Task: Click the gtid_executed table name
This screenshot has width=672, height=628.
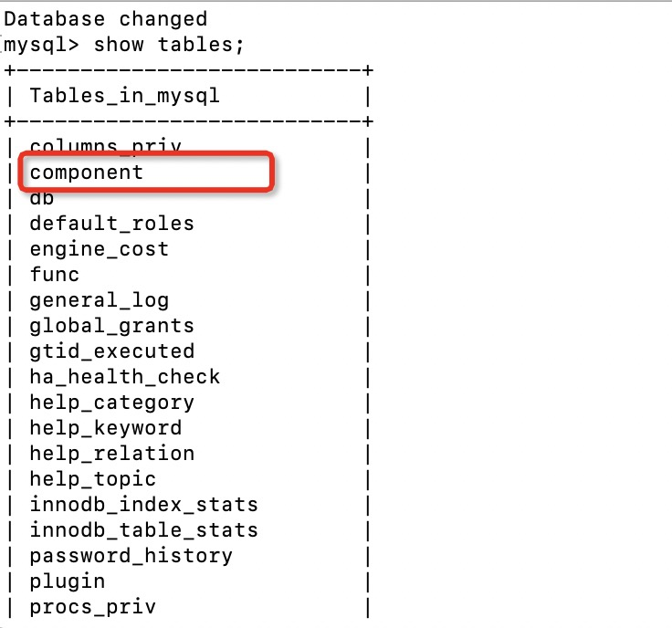Action: pyautogui.click(x=111, y=351)
